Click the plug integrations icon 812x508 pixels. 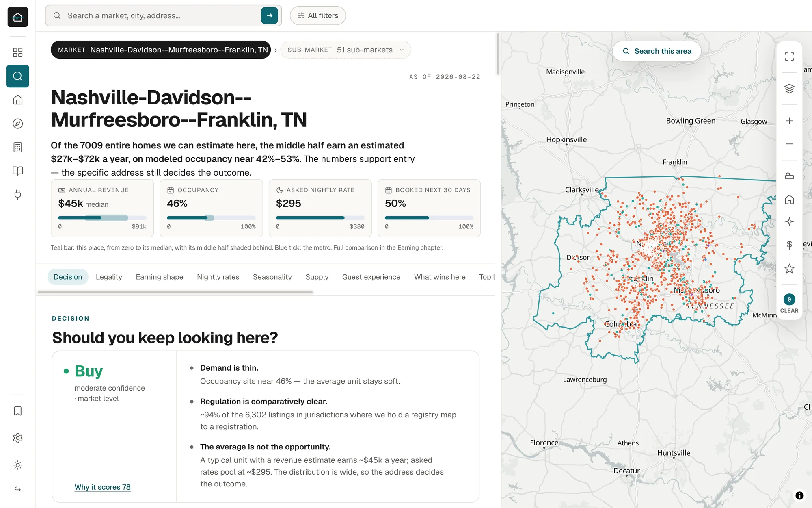pyautogui.click(x=18, y=194)
